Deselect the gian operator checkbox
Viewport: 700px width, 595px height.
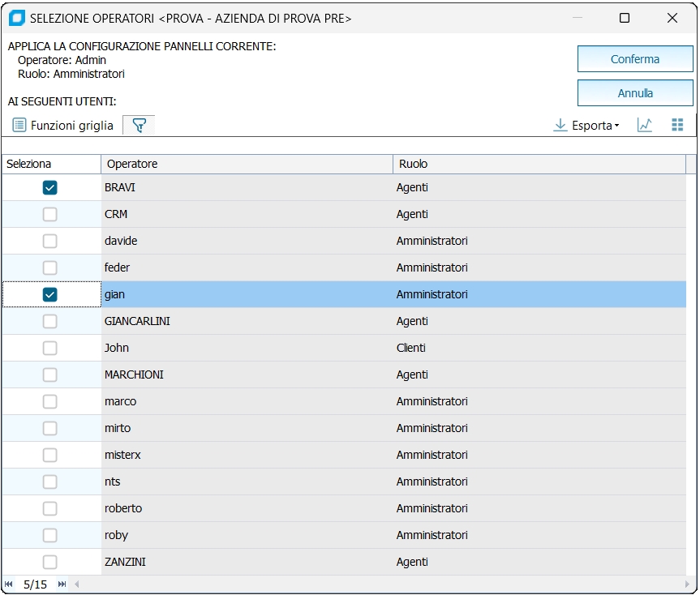50,295
